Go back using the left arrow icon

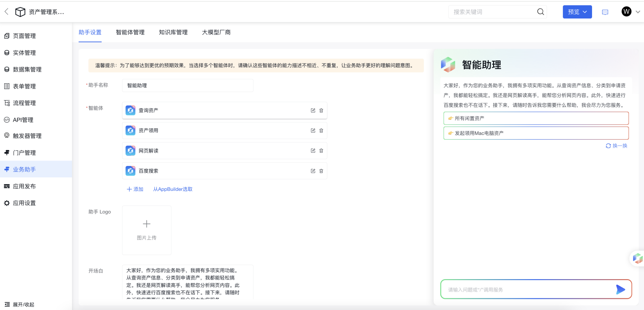pyautogui.click(x=6, y=12)
